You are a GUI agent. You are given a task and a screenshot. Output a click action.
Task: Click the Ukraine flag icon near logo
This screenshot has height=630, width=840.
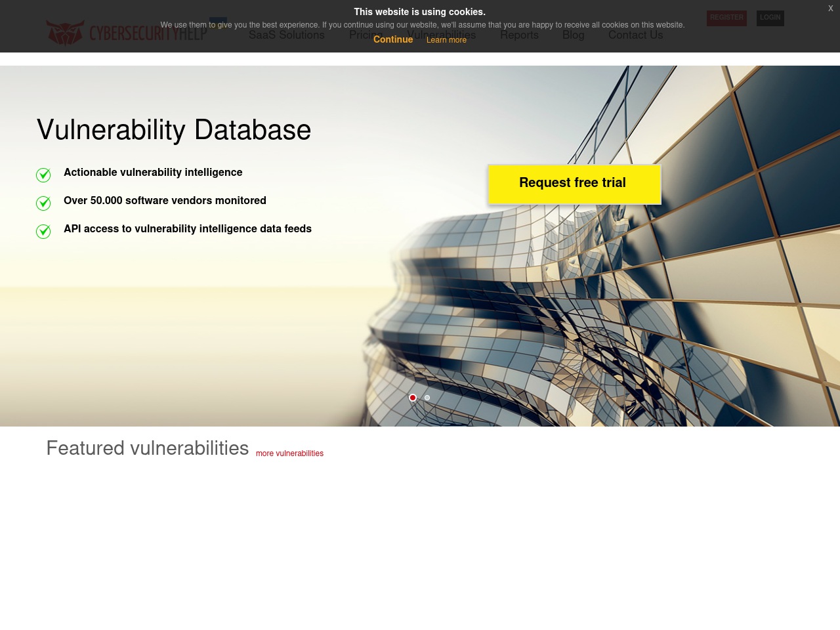pyautogui.click(x=218, y=22)
